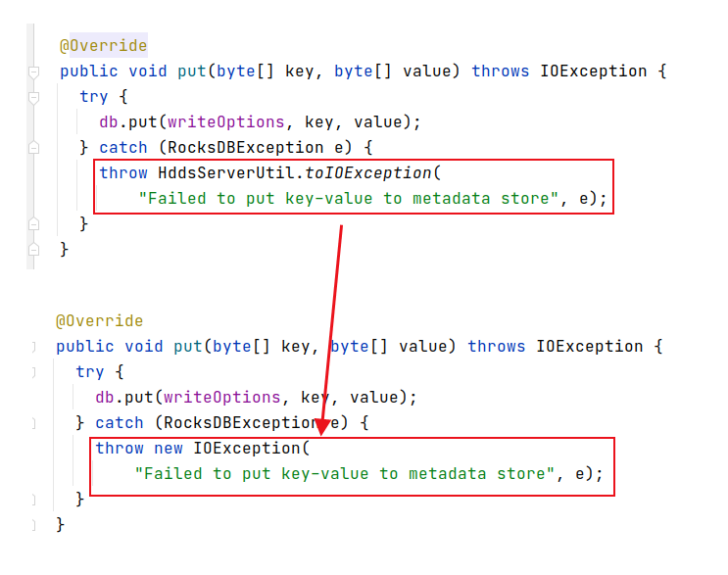Viewport: 728px width, 575px height.
Task: Click the fold-end marker beside the top snippet's catch closing brace
Action: tap(33, 224)
